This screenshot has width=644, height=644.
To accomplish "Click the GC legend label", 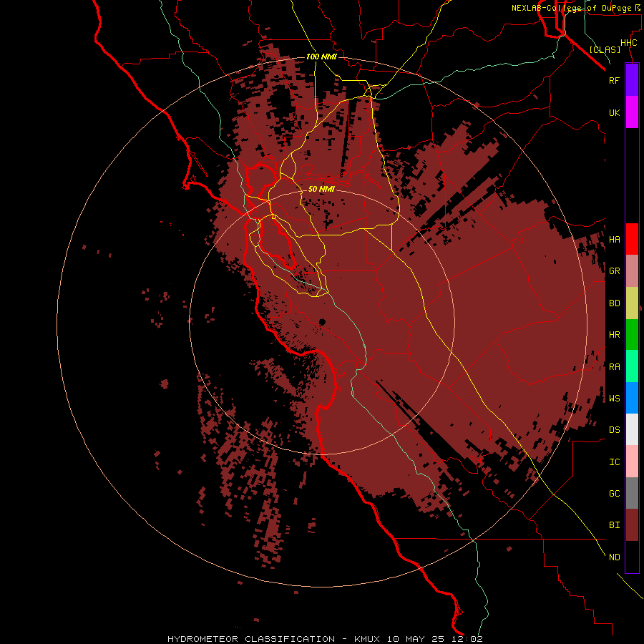I will (x=614, y=494).
